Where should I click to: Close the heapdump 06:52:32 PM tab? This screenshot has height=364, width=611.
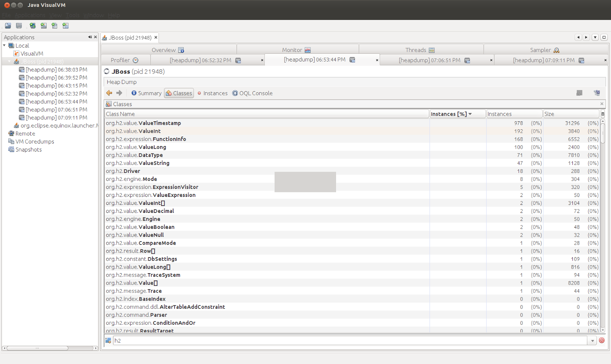(262, 60)
